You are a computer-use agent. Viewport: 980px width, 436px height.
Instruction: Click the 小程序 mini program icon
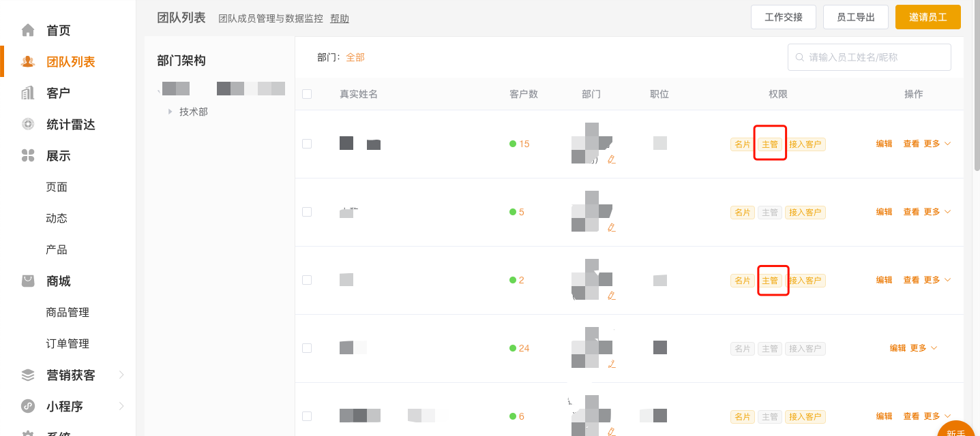[x=28, y=407]
